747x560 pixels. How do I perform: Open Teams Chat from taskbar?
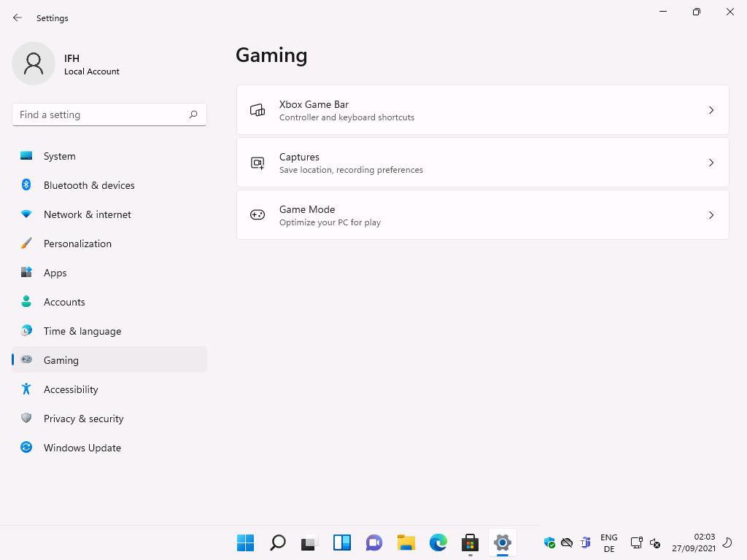coord(374,542)
